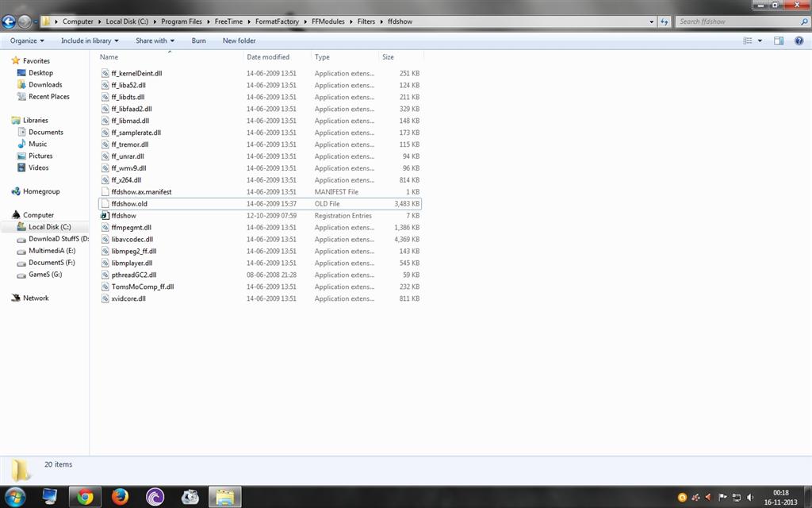
Task: Open the Windows Start button
Action: (x=14, y=497)
